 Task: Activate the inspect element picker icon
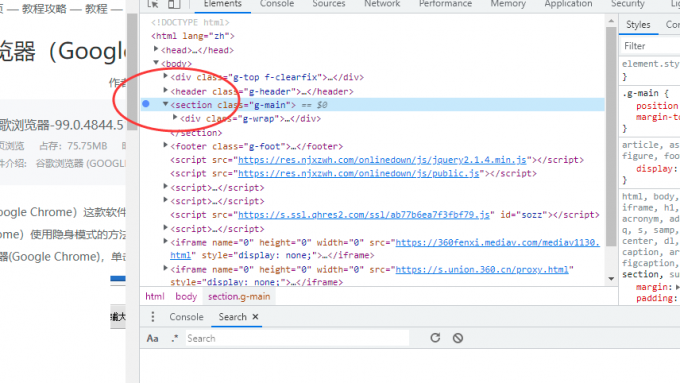tap(153, 4)
